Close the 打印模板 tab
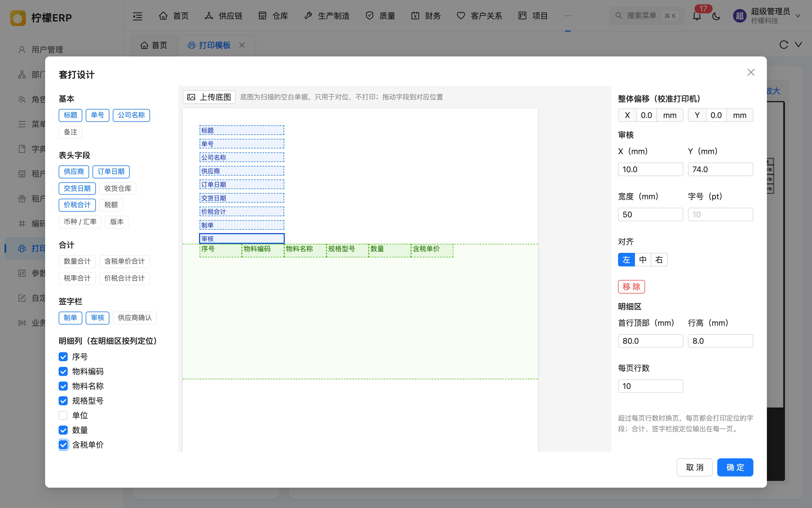This screenshot has height=508, width=812. (242, 45)
